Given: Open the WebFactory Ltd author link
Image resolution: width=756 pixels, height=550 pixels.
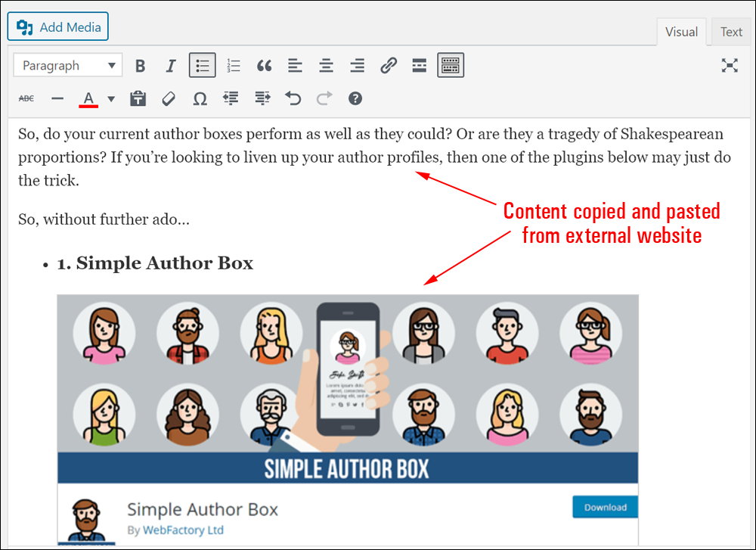Looking at the screenshot, I should pos(183,530).
